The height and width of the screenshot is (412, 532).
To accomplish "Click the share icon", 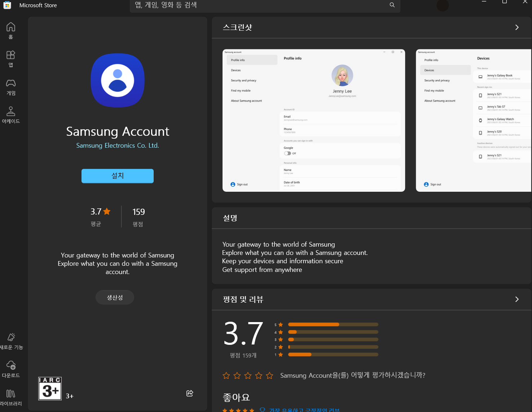I will (x=190, y=393).
